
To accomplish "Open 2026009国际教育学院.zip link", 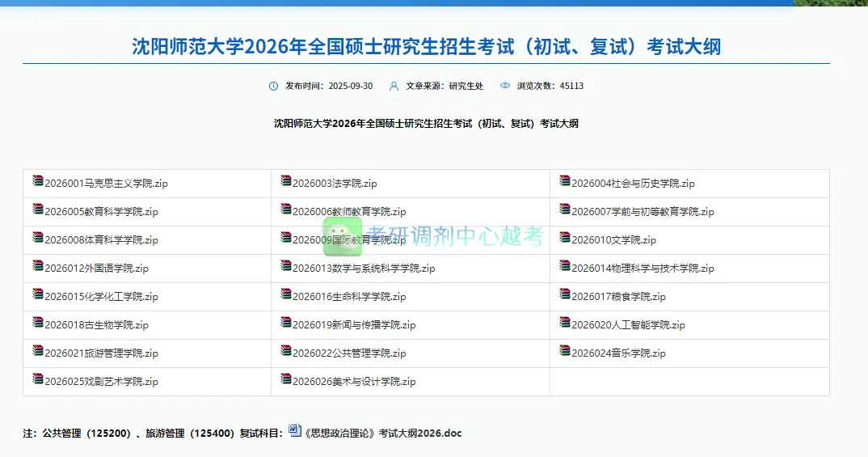I will coord(349,240).
